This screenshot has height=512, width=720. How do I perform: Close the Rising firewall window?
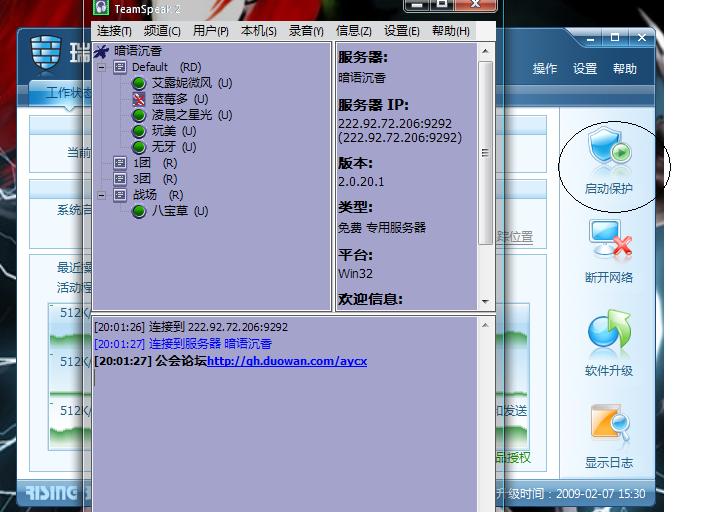pos(641,38)
